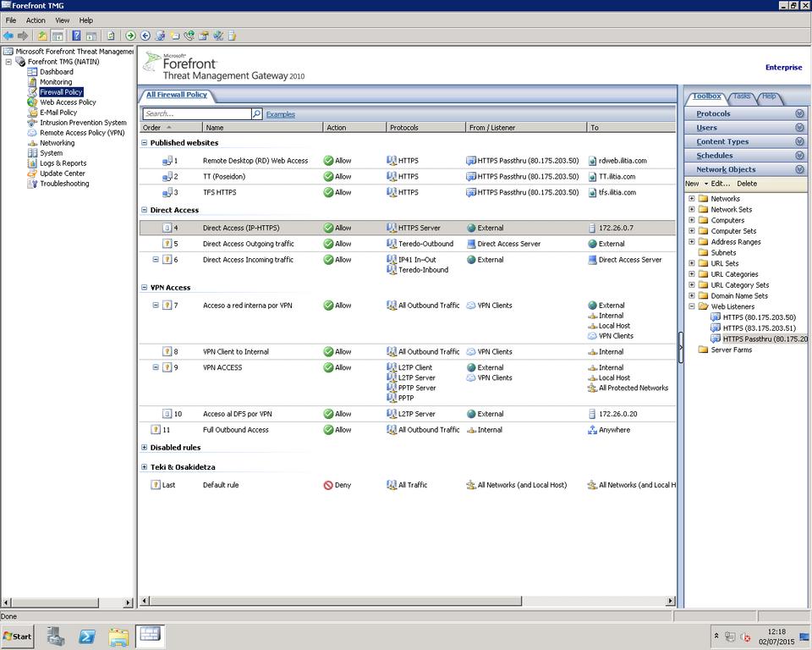Open Windows Explorer from taskbar
This screenshot has height=650, width=812.
tap(118, 637)
